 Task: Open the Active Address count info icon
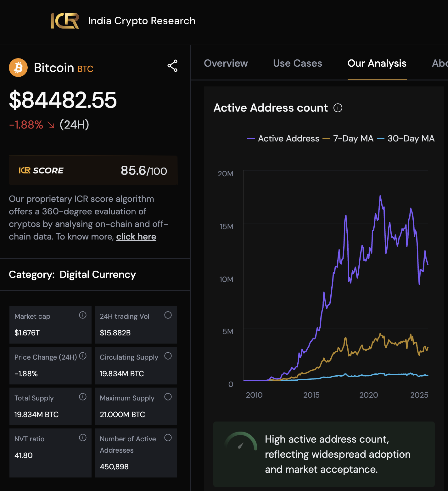[x=338, y=108]
